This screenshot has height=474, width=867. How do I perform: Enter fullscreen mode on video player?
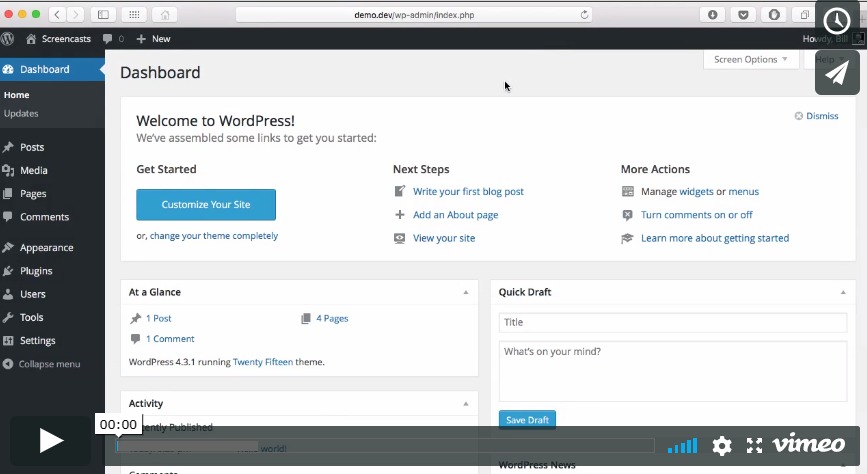(755, 445)
